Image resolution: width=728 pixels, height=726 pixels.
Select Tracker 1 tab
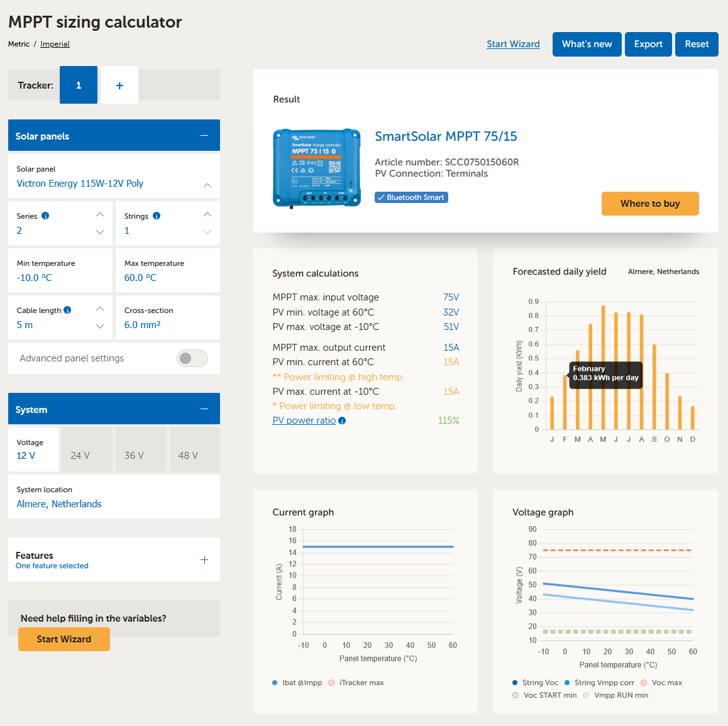(79, 85)
